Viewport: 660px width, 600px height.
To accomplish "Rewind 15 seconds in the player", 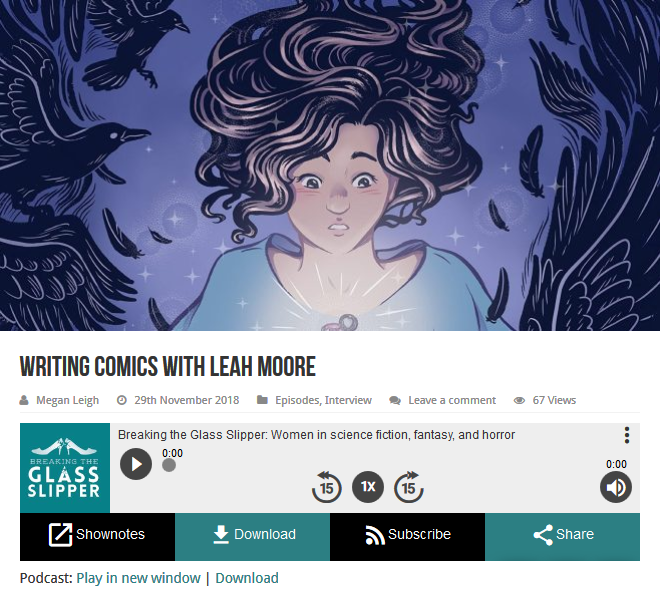I will pos(327,487).
